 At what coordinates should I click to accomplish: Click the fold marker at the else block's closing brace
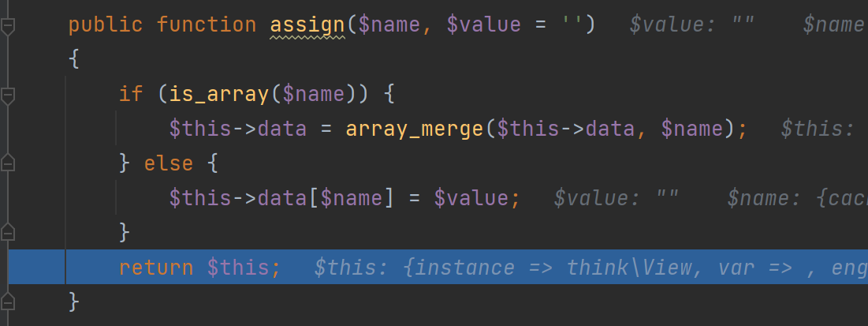(x=8, y=232)
